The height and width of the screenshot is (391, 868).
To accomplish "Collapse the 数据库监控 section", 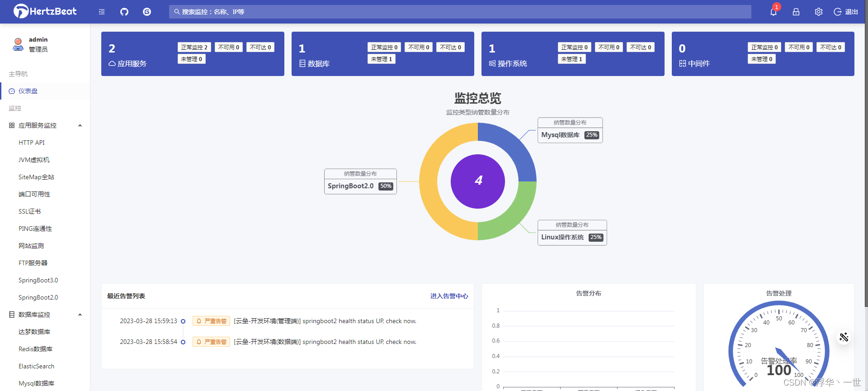I will pos(80,315).
